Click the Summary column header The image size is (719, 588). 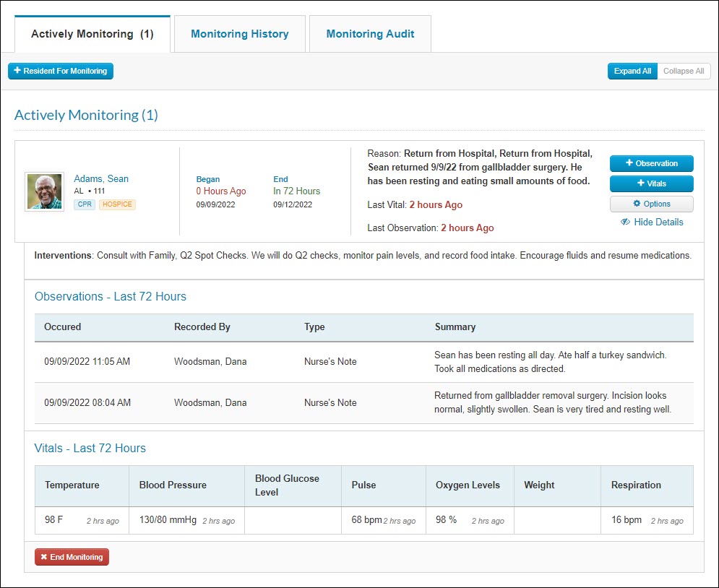coord(455,327)
